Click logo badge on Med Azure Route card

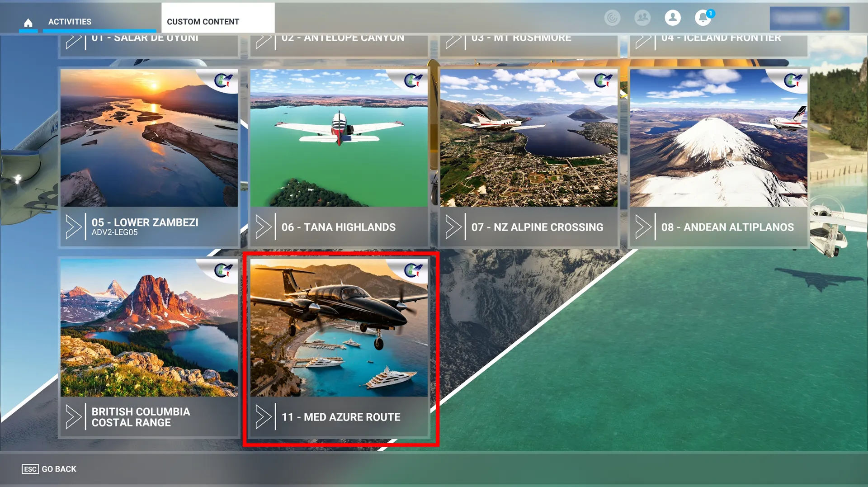413,270
